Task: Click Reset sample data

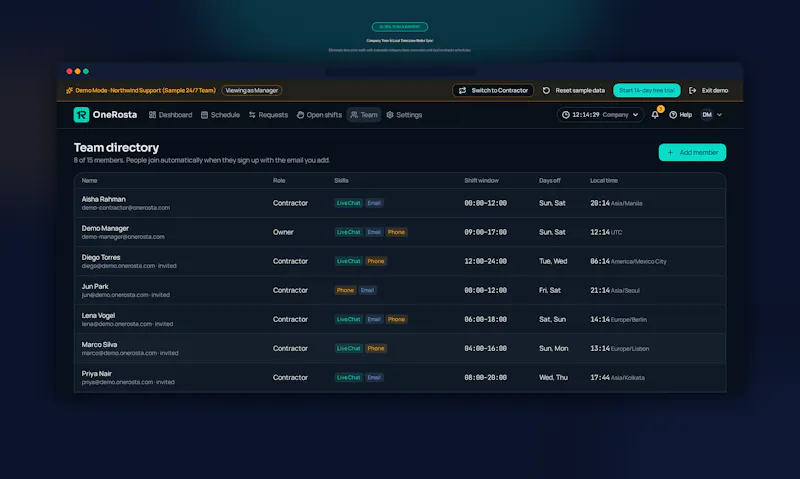Action: (573, 90)
